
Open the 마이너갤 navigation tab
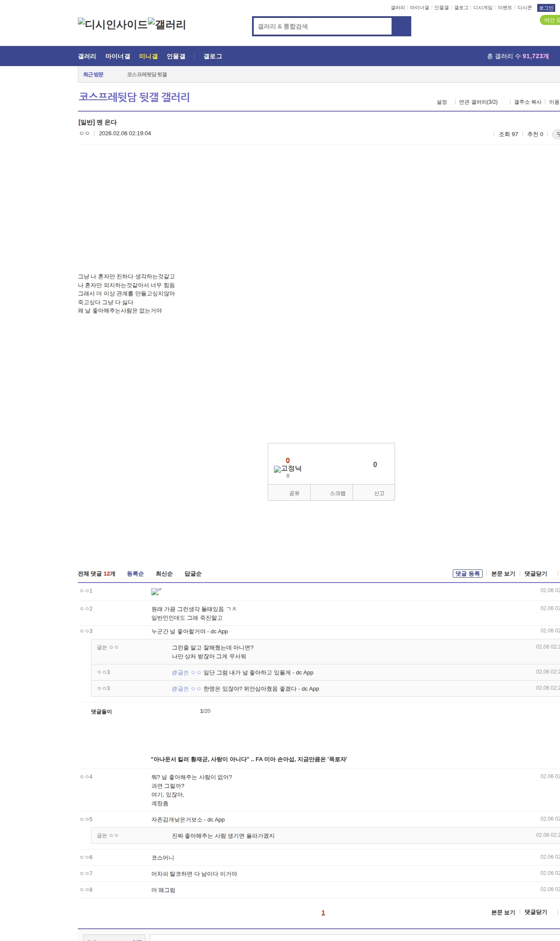click(x=118, y=56)
